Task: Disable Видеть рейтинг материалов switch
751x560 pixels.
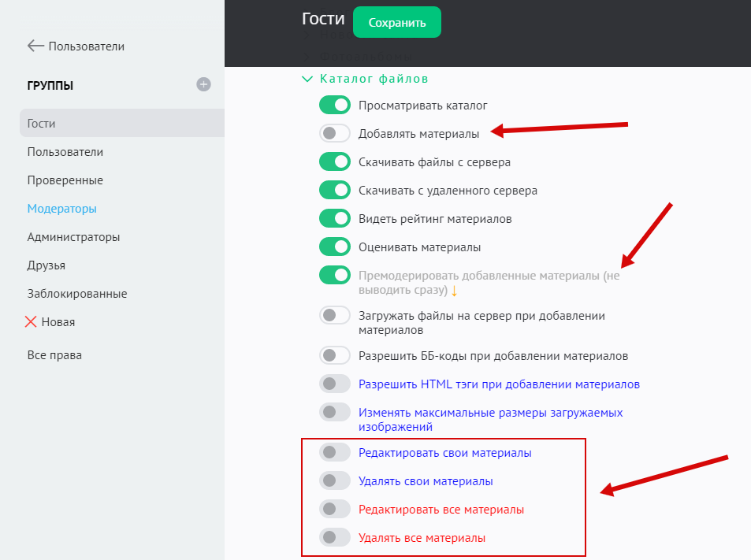Action: [335, 218]
